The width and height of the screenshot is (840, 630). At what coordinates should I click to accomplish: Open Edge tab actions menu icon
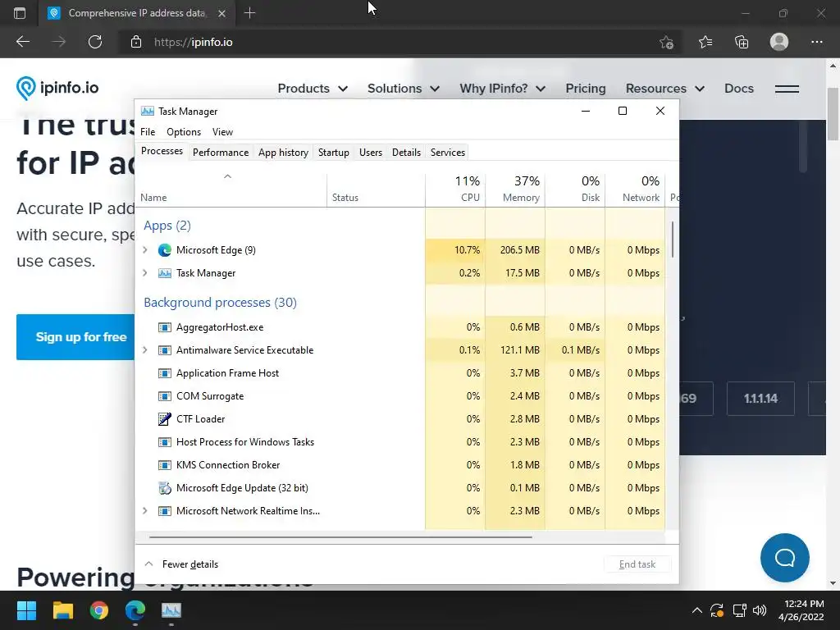point(20,13)
